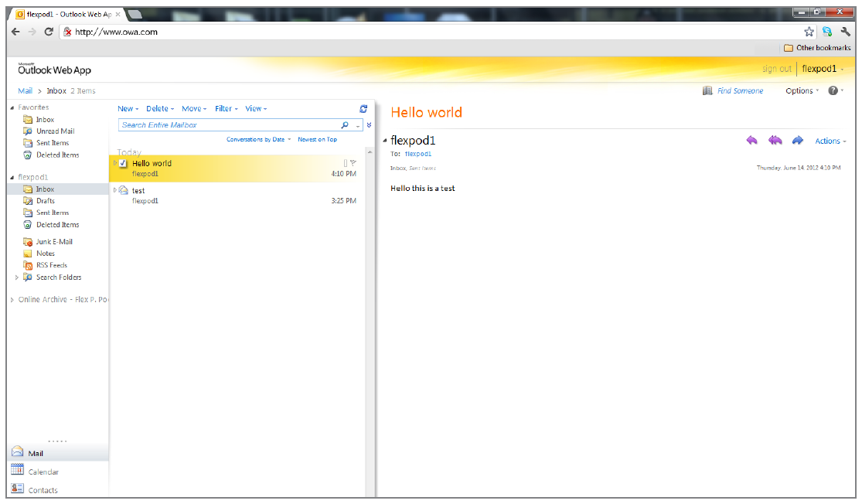This screenshot has width=862, height=504.
Task: Click the category box on Hello world message
Action: [x=346, y=162]
